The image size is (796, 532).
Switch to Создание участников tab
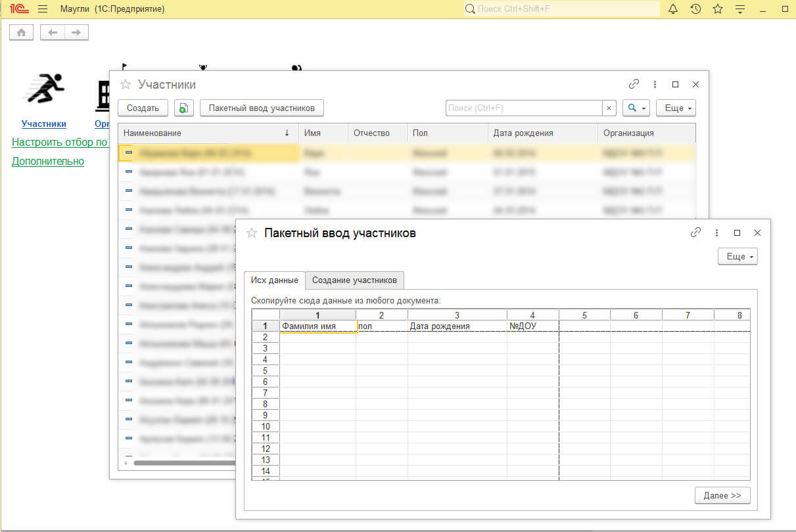point(354,280)
